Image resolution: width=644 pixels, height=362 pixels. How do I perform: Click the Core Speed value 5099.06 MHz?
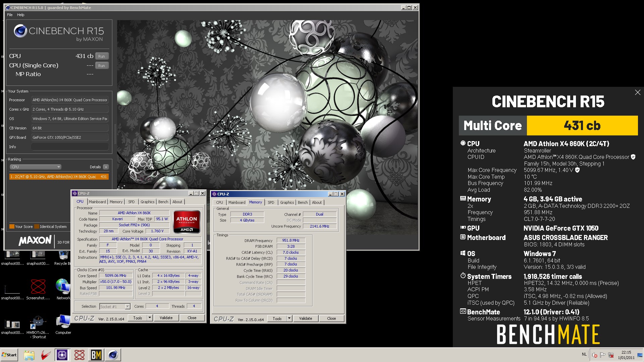point(116,276)
